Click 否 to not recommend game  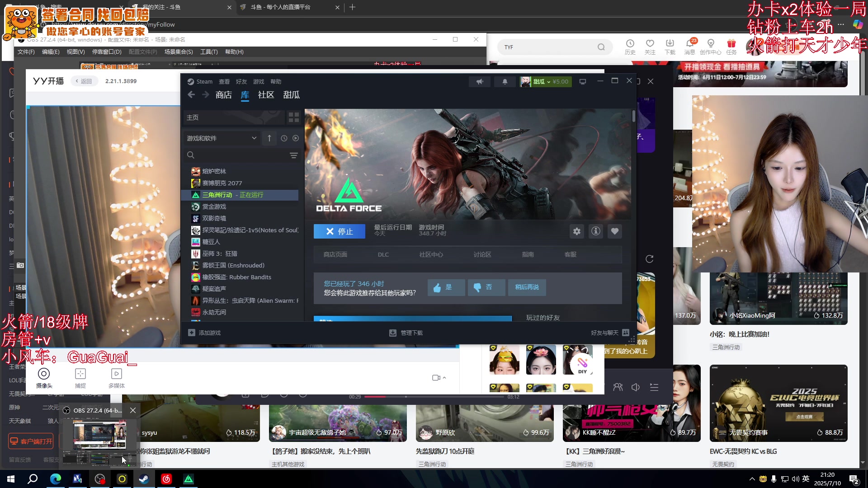tap(486, 287)
